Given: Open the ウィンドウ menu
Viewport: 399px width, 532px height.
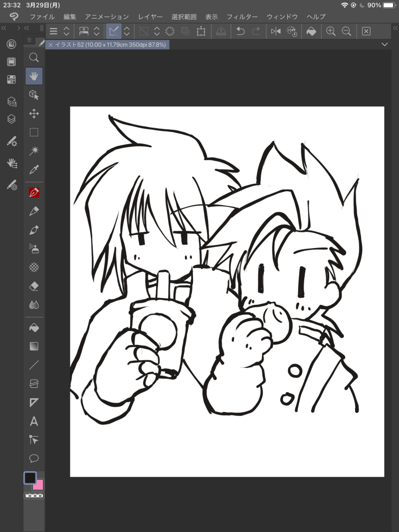Looking at the screenshot, I should (282, 16).
